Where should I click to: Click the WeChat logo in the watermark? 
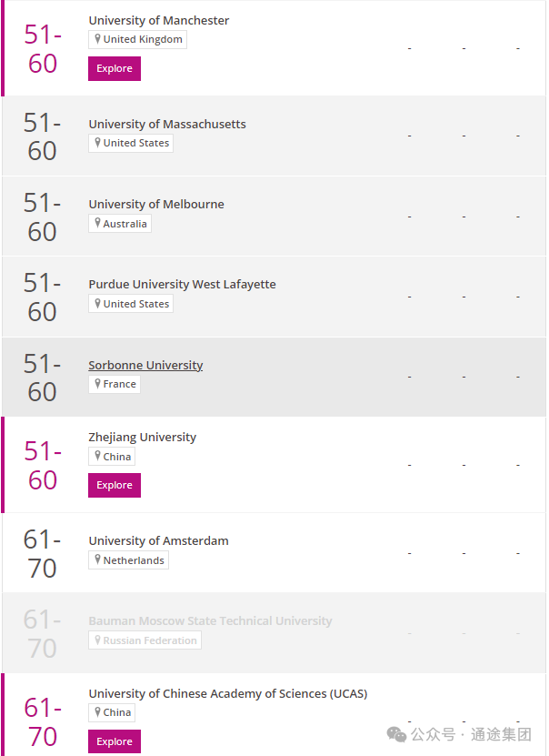click(397, 734)
